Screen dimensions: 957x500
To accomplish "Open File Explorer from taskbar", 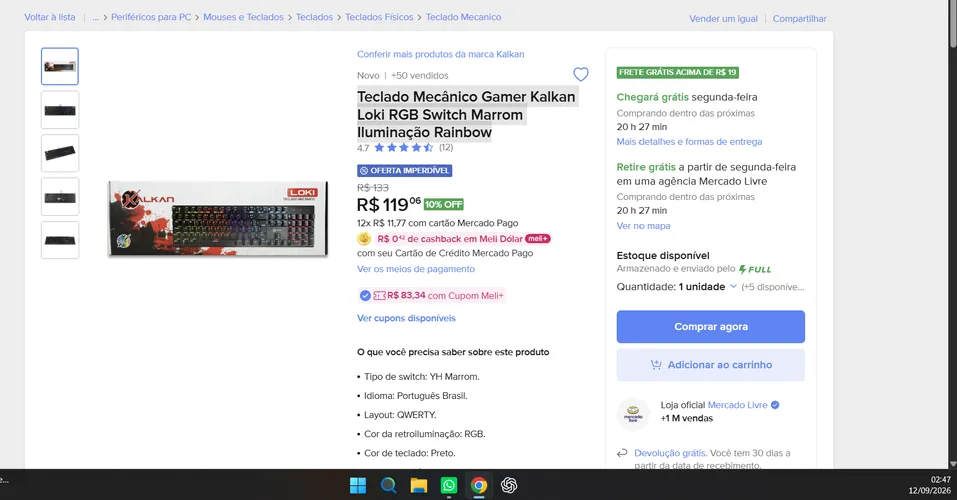I will [x=419, y=485].
